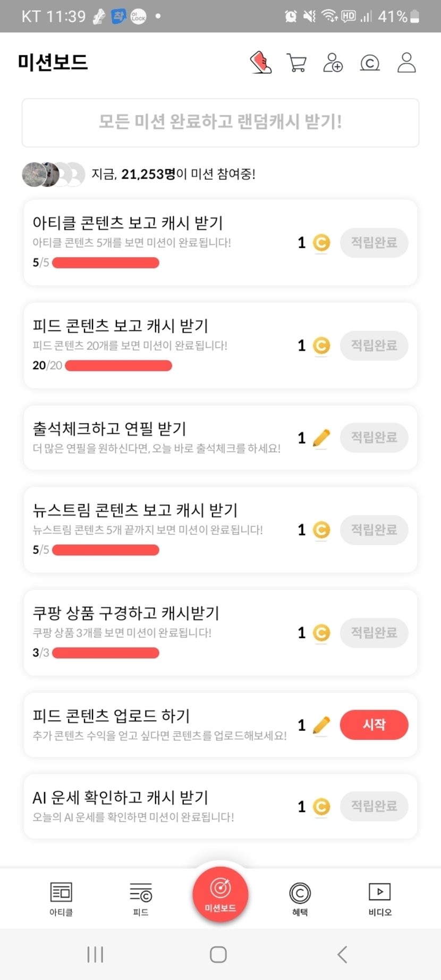
Task: Tap 모든 미션 완료하고 랜덤캐시 받기 banner
Action: (220, 122)
